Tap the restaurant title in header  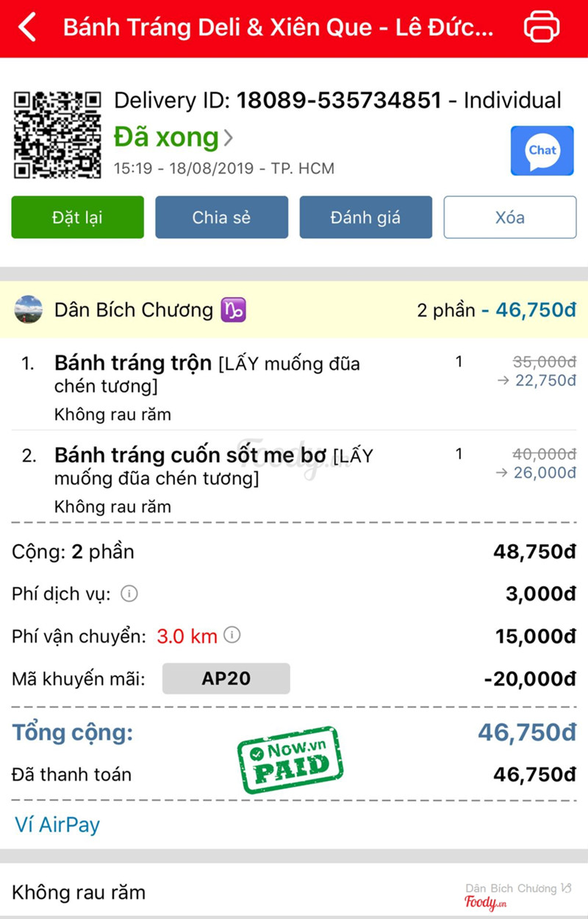pos(279,28)
